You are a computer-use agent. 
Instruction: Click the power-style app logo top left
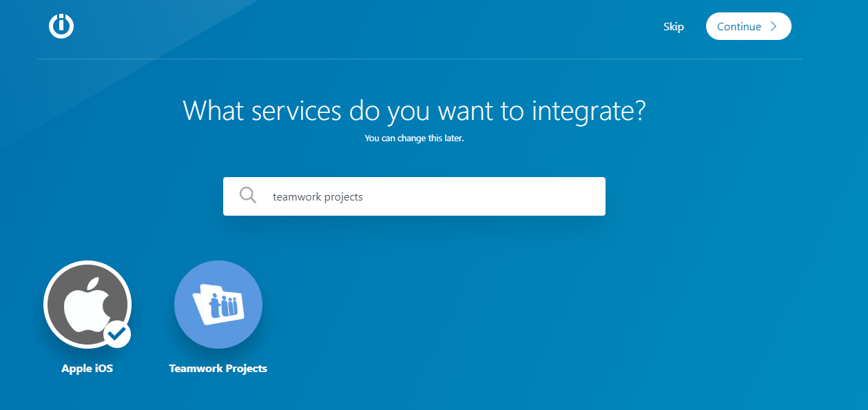point(61,26)
